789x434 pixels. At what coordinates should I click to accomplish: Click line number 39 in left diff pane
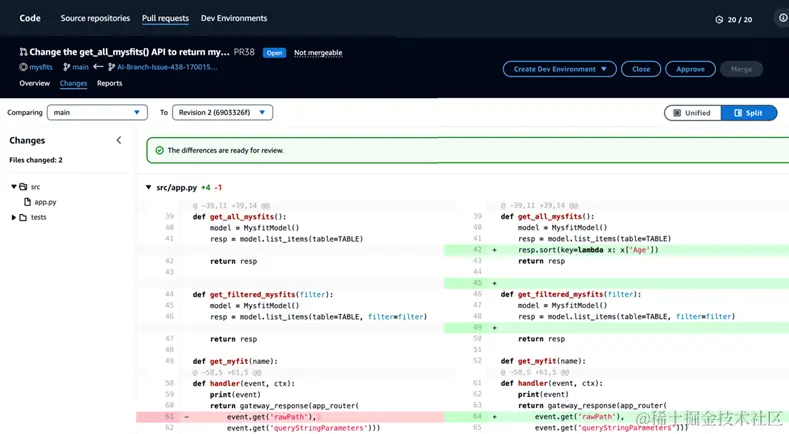coord(169,216)
